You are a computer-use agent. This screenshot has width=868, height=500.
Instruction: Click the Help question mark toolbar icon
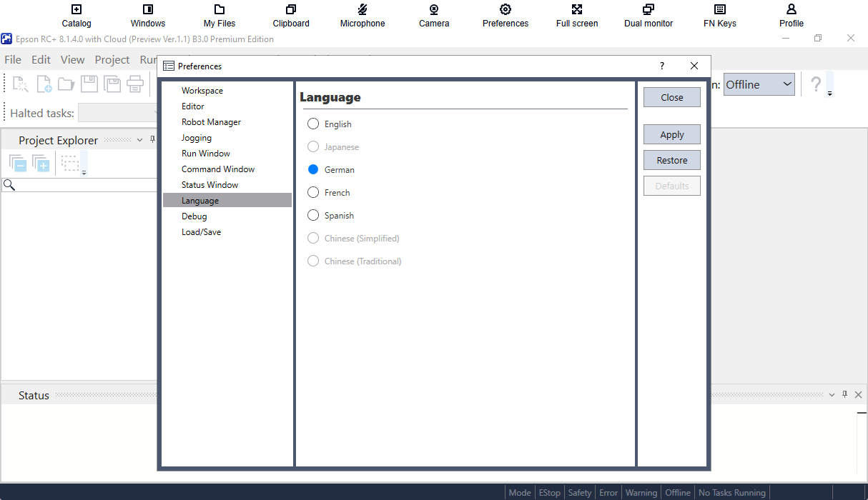(x=816, y=84)
